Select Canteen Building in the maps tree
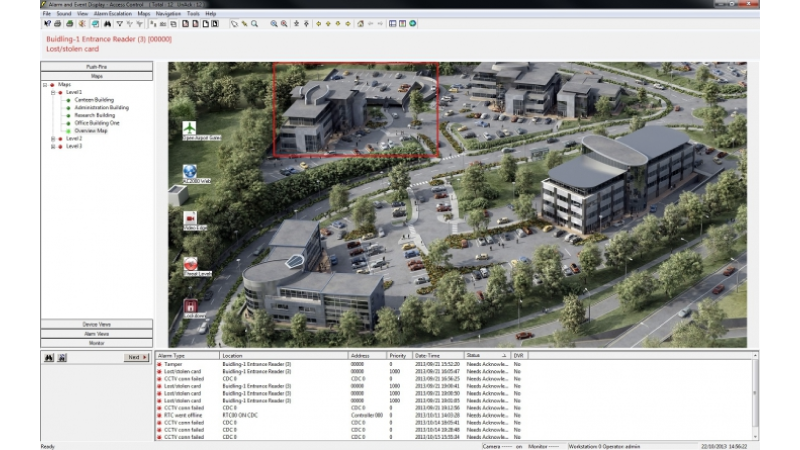 pos(94,100)
